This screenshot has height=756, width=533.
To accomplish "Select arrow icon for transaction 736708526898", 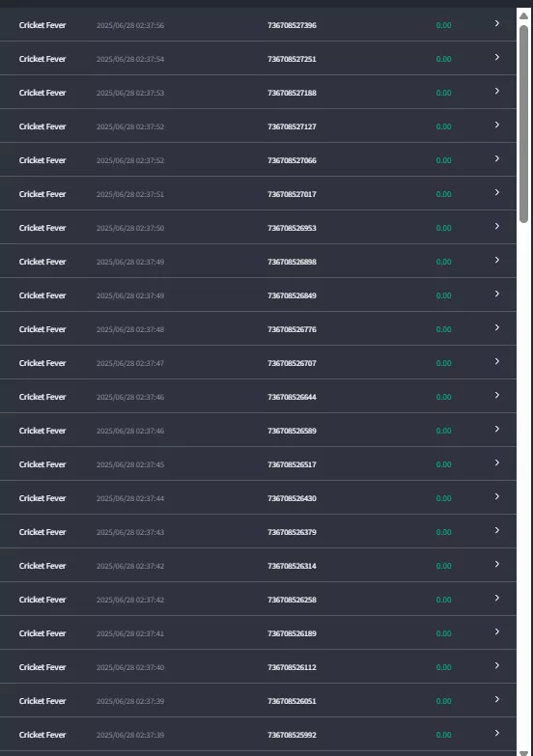I will click(x=497, y=260).
